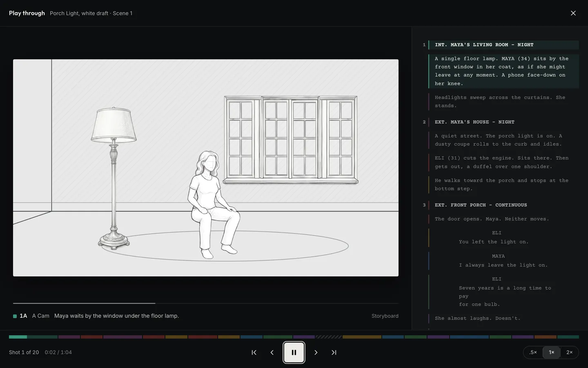Click the green shot color marker beside 1A

(x=15, y=316)
